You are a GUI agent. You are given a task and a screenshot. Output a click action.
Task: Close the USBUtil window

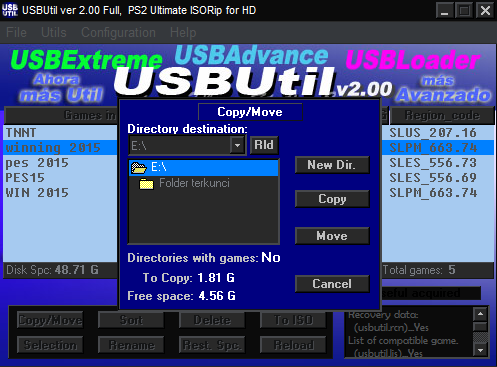pyautogui.click(x=485, y=10)
